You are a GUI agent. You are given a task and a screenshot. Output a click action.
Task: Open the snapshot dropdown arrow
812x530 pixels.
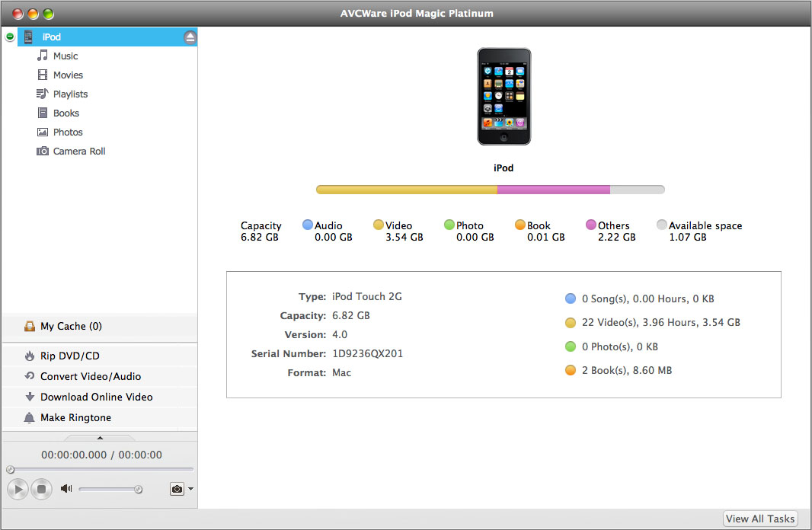[x=190, y=489]
